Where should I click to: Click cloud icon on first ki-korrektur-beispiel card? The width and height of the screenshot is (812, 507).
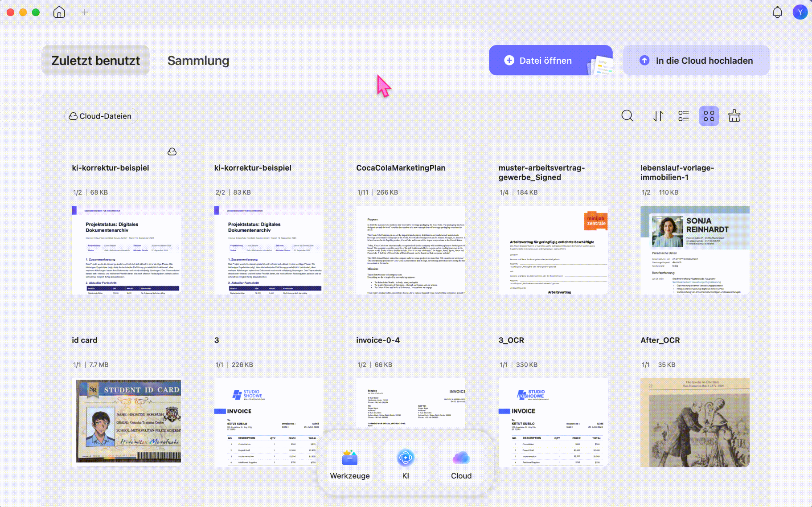click(172, 152)
